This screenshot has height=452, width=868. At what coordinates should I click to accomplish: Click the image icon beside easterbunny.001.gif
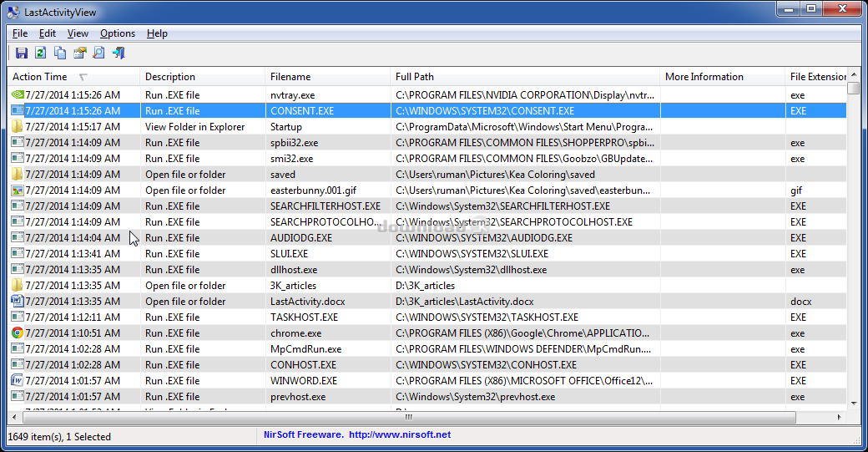coord(18,190)
